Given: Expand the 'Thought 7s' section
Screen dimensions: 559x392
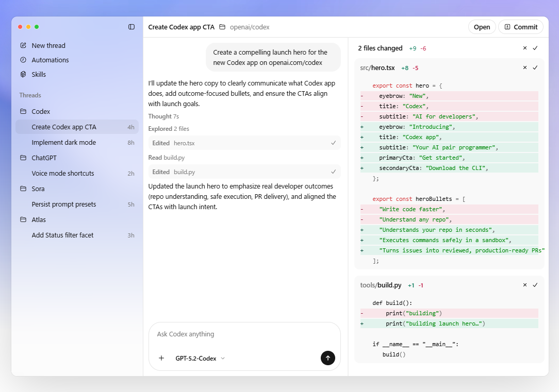Looking at the screenshot, I should (163, 116).
